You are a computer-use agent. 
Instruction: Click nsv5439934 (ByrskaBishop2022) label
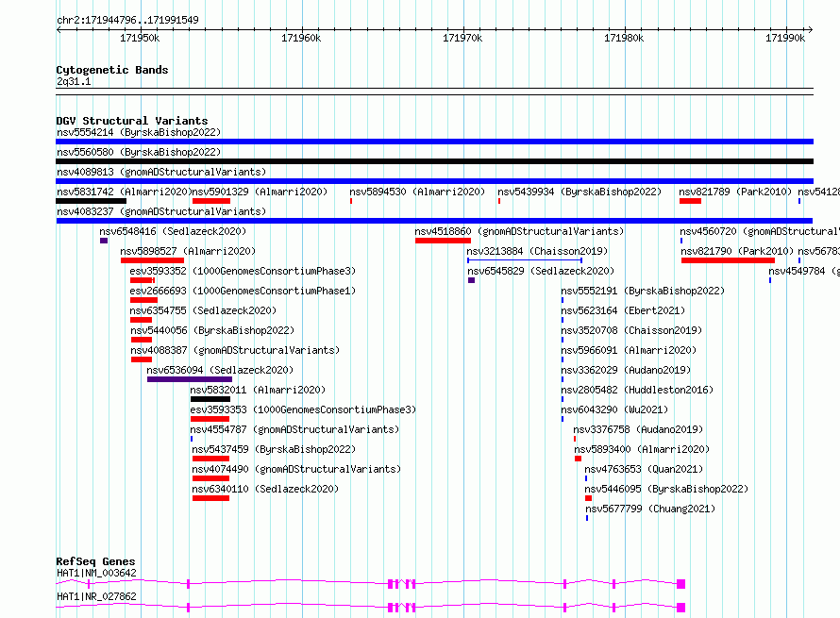click(x=580, y=192)
